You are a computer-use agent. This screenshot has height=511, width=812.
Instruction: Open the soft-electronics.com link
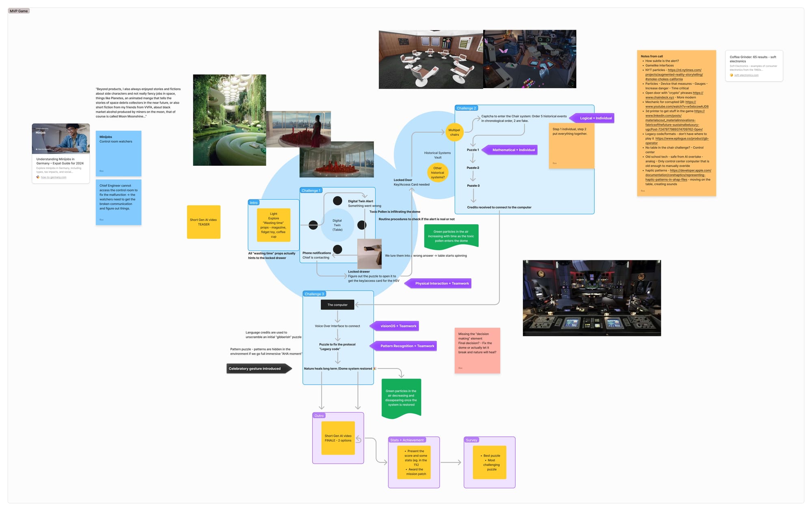coord(747,75)
